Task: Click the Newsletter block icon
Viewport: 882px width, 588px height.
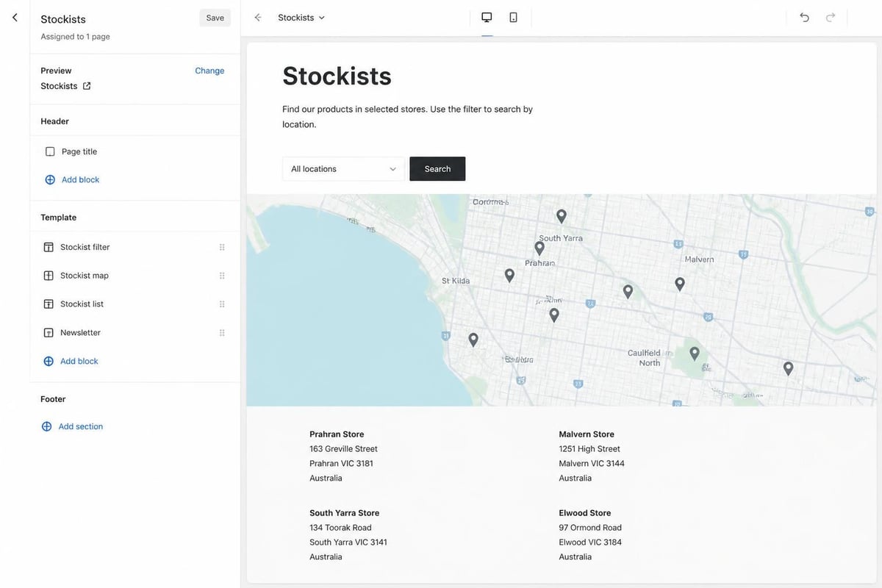Action: [49, 332]
